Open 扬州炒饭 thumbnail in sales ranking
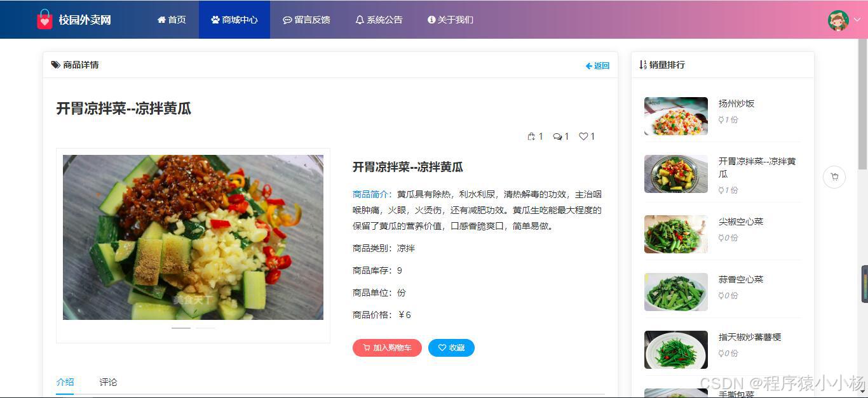 676,116
